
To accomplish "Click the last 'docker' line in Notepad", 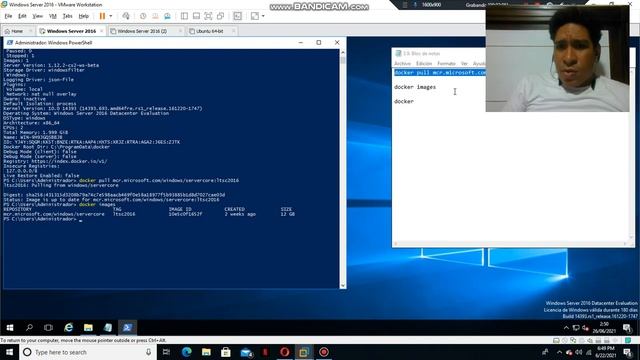I will 404,101.
